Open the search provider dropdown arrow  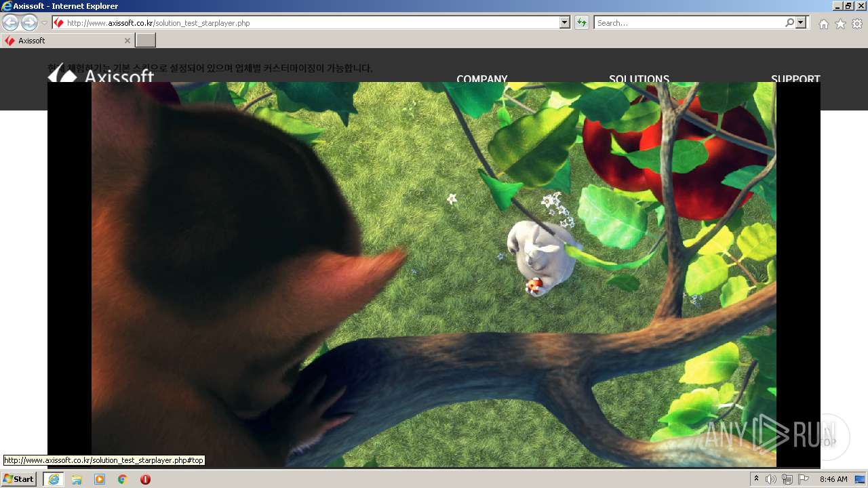802,22
